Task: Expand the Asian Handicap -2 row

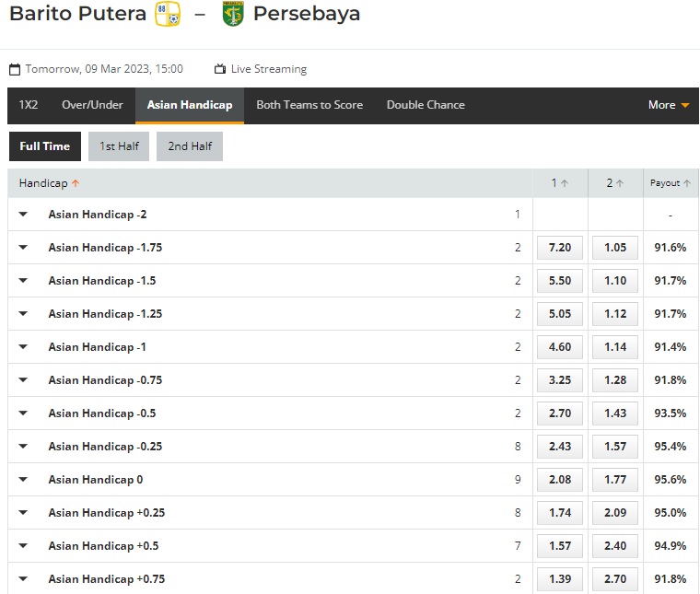Action: tap(23, 215)
